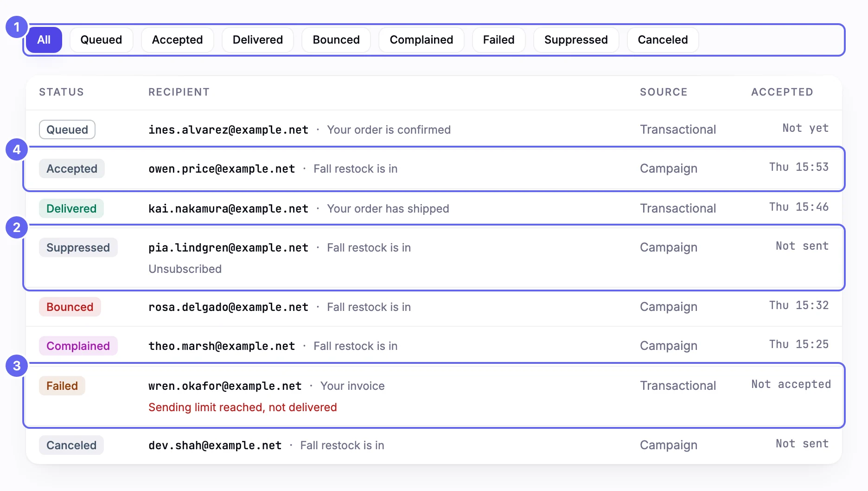Viewport: 868px width, 491px height.
Task: Click the SOURCE column header
Action: pyautogui.click(x=664, y=92)
